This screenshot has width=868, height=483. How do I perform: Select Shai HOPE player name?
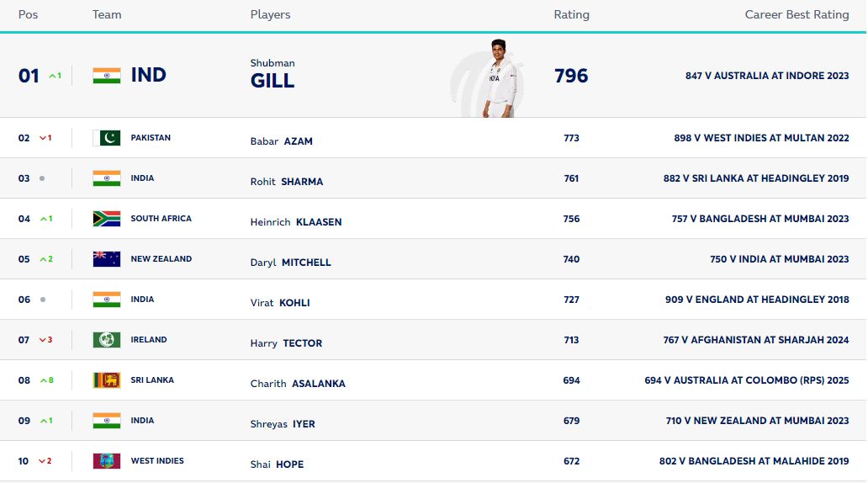[277, 464]
